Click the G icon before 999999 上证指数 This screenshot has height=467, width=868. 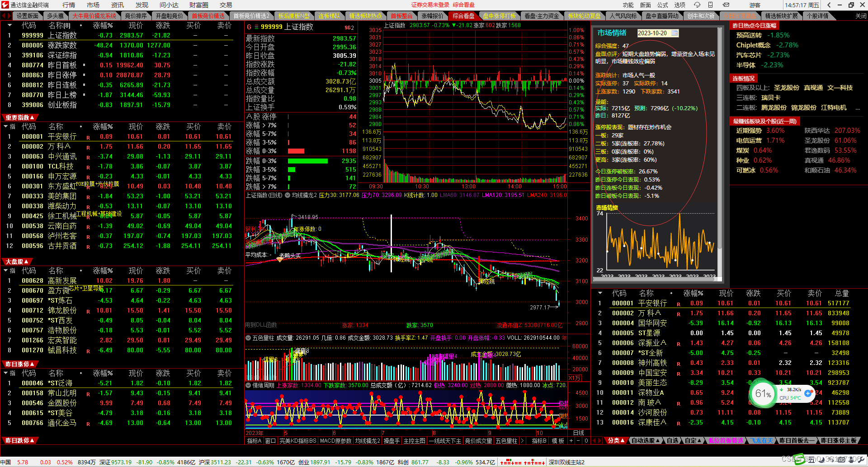tap(249, 27)
